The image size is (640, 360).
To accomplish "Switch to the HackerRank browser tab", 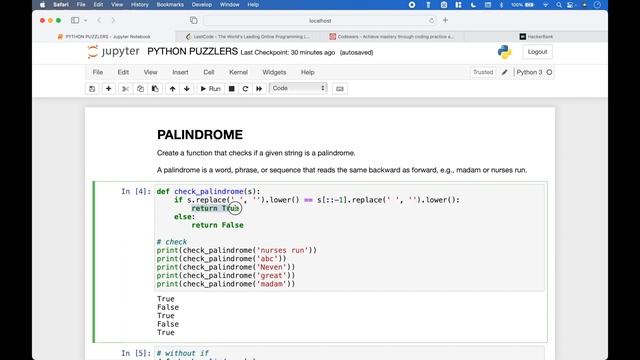I will (x=536, y=37).
